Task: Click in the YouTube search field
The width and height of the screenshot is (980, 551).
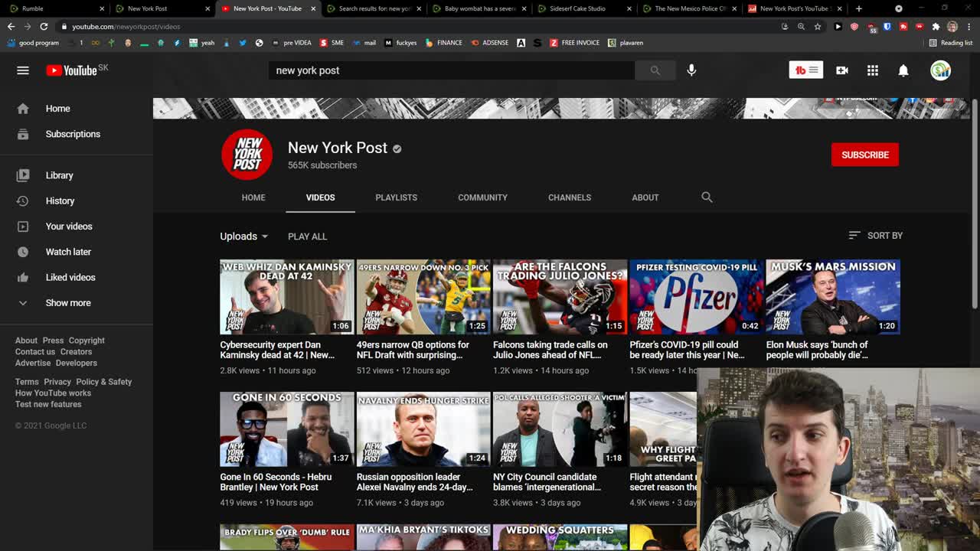Action: (x=452, y=70)
